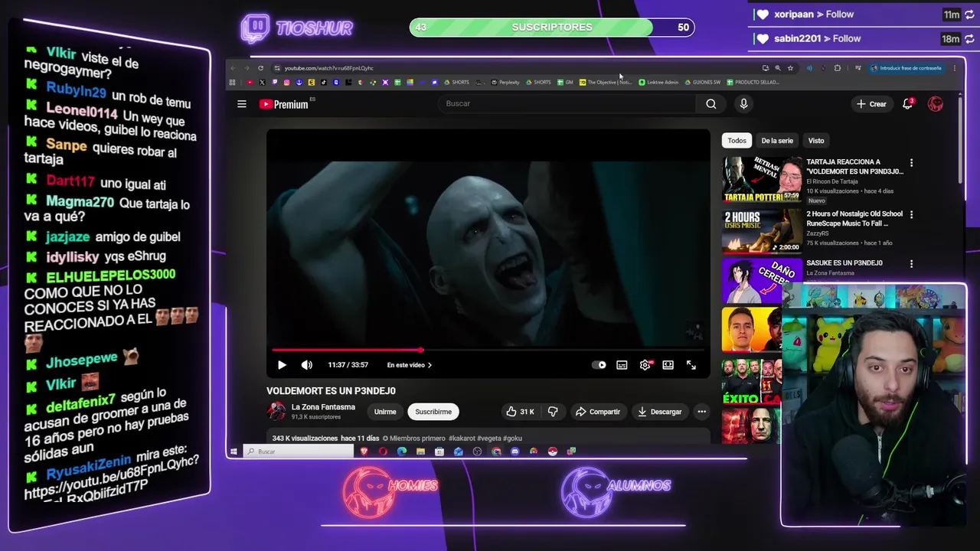Click the search magnifier button

tap(711, 103)
